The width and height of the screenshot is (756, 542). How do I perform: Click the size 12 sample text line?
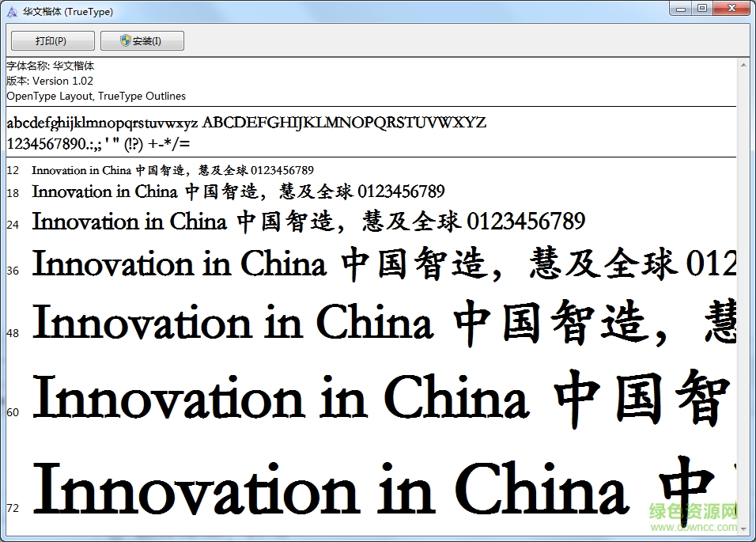click(172, 170)
